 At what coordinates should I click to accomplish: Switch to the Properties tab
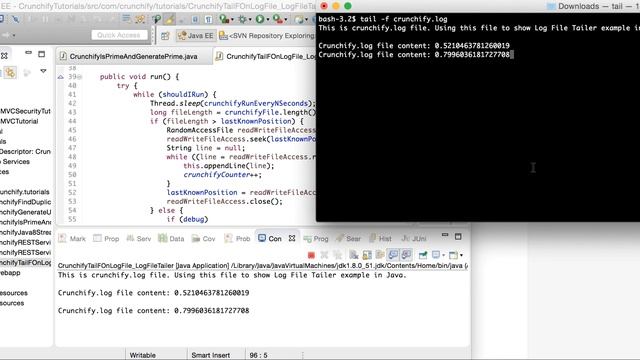point(106,238)
